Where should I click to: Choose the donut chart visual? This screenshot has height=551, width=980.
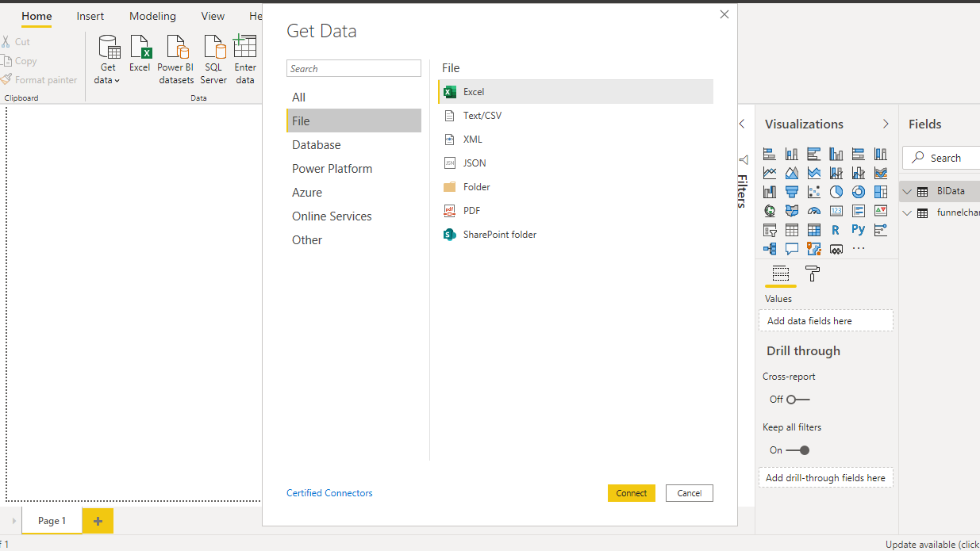858,192
